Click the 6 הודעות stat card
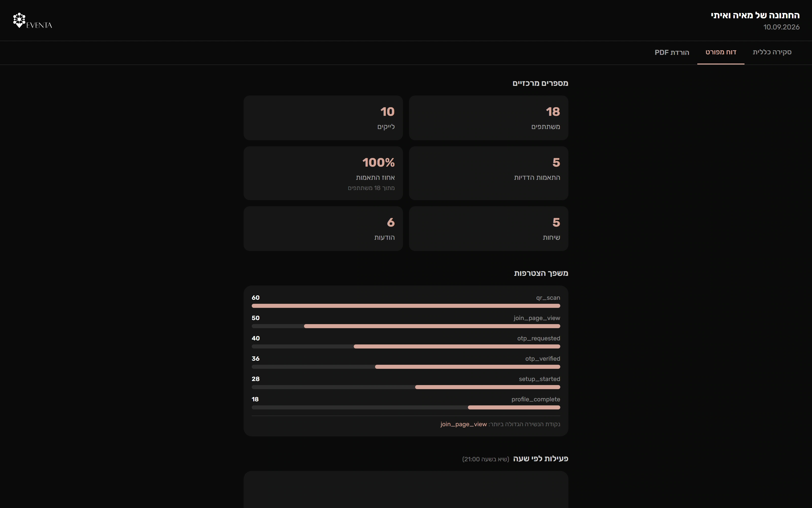The width and height of the screenshot is (812, 508). (x=323, y=228)
